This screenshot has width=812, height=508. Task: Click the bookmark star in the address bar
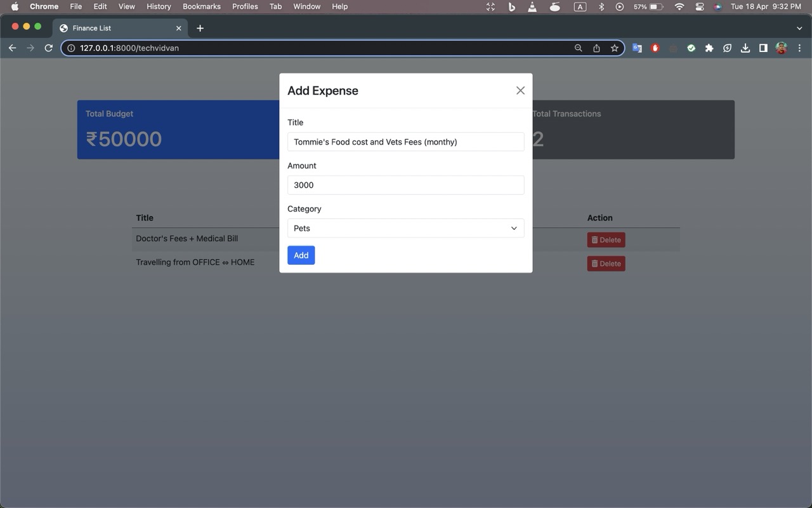point(614,48)
